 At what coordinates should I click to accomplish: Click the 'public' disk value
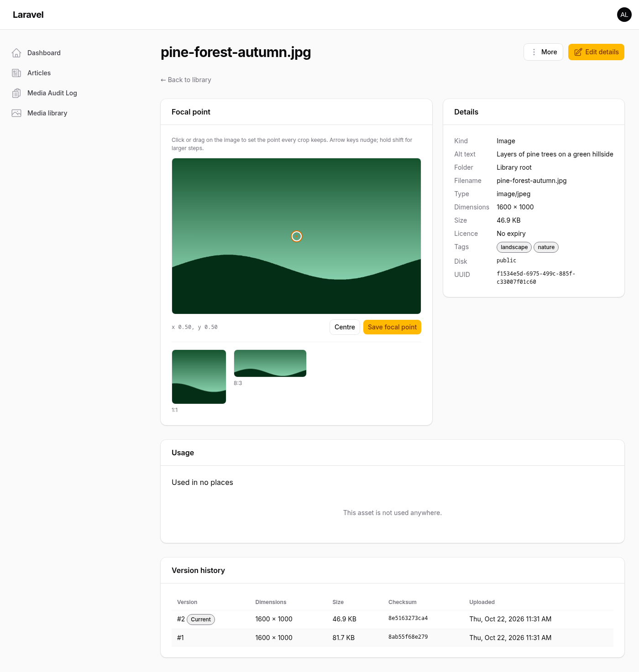(x=507, y=260)
